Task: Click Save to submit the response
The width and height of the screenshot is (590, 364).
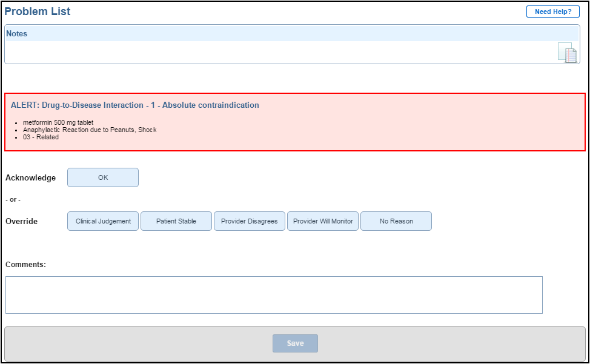Action: (295, 343)
